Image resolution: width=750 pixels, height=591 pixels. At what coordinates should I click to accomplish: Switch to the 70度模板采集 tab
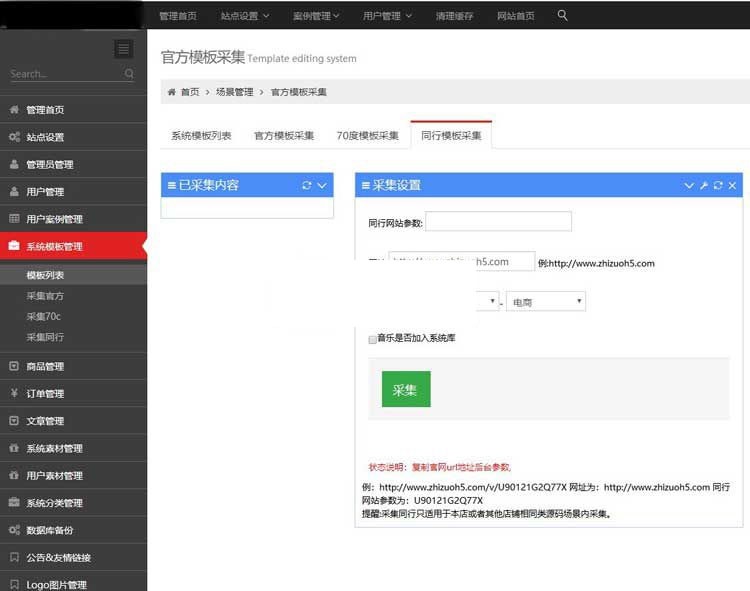pos(367,135)
